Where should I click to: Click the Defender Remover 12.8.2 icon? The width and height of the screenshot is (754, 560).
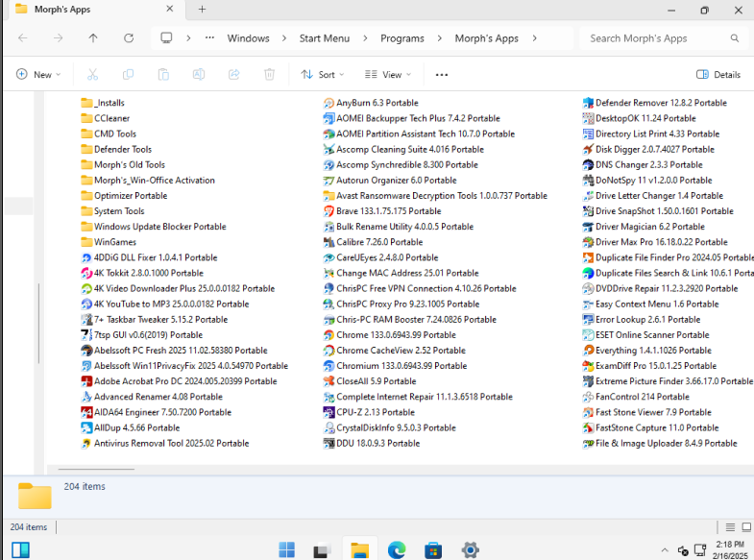588,103
